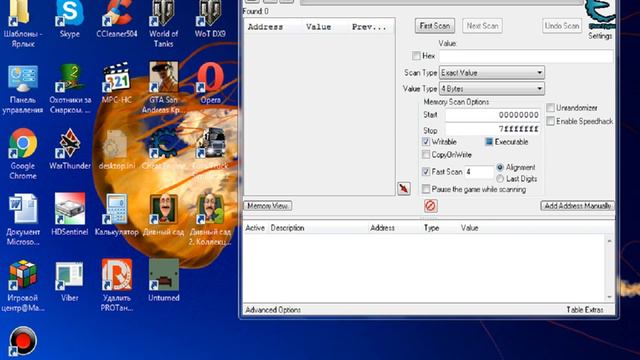Click the Undo Scan button

[x=562, y=26]
